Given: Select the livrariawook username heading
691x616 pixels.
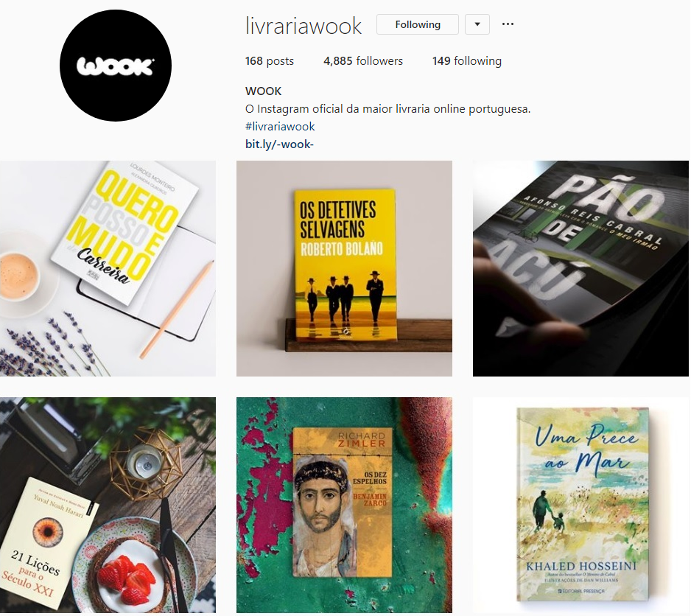Looking at the screenshot, I should 304,26.
